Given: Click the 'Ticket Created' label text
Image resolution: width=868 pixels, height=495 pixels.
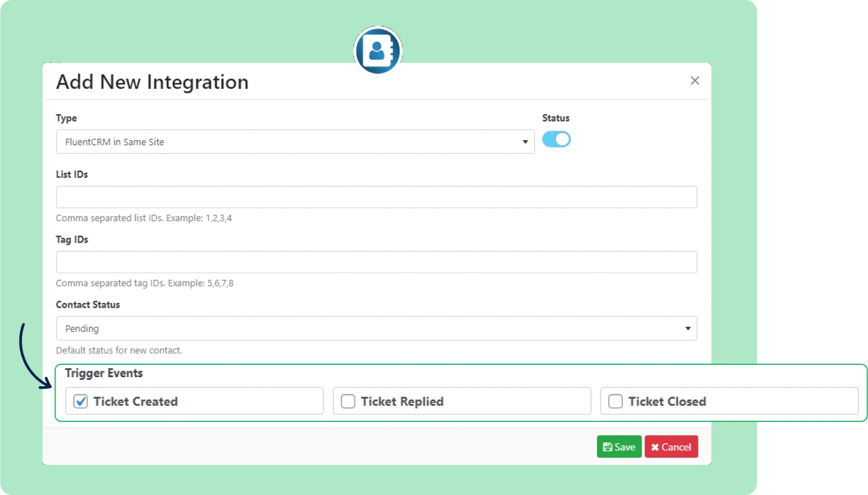Looking at the screenshot, I should (x=136, y=401).
